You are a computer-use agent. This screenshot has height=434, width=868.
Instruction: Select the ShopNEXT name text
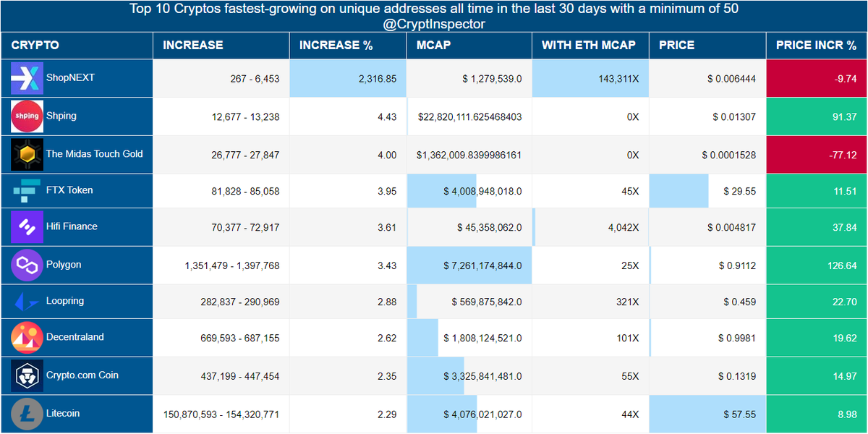pyautogui.click(x=70, y=77)
